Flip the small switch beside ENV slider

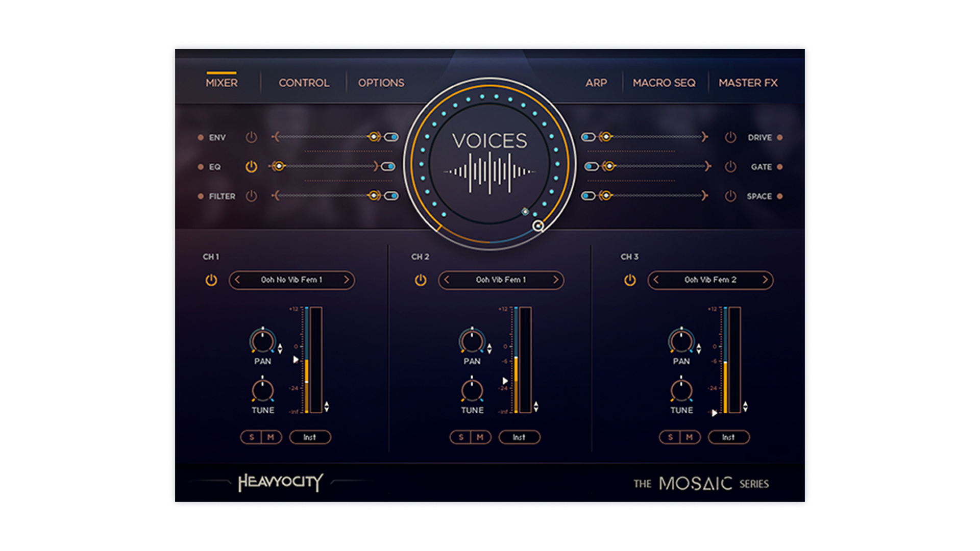(391, 137)
